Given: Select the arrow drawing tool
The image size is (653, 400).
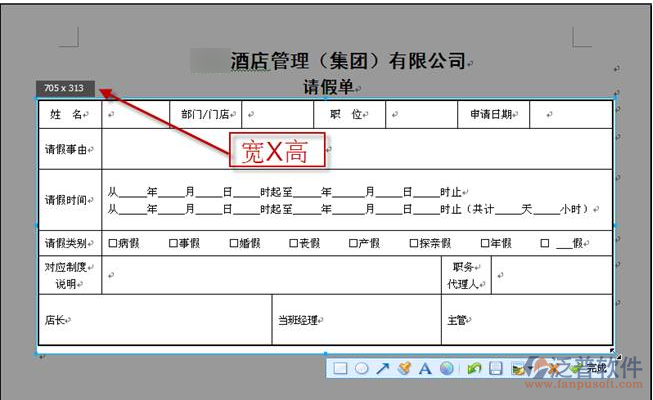Looking at the screenshot, I should coord(382,368).
